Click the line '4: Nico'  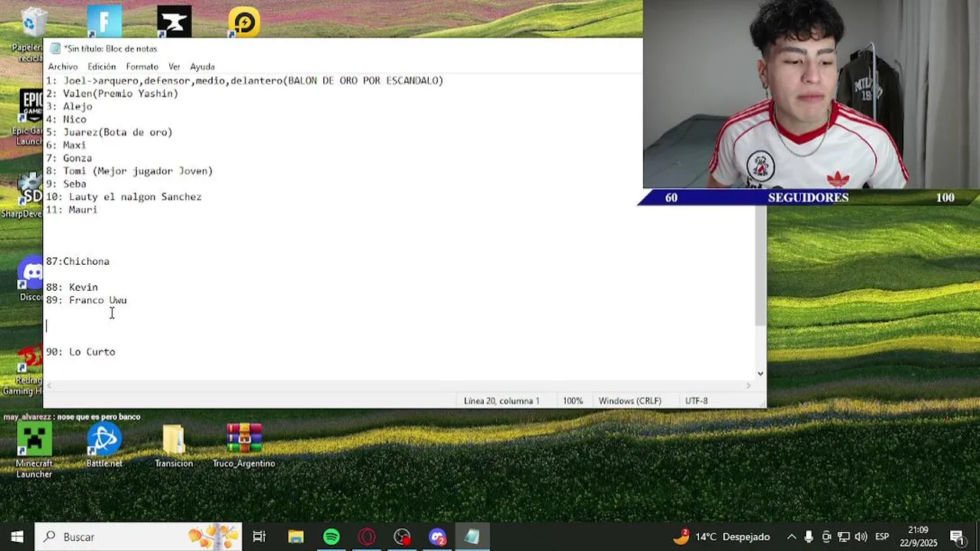tap(66, 119)
